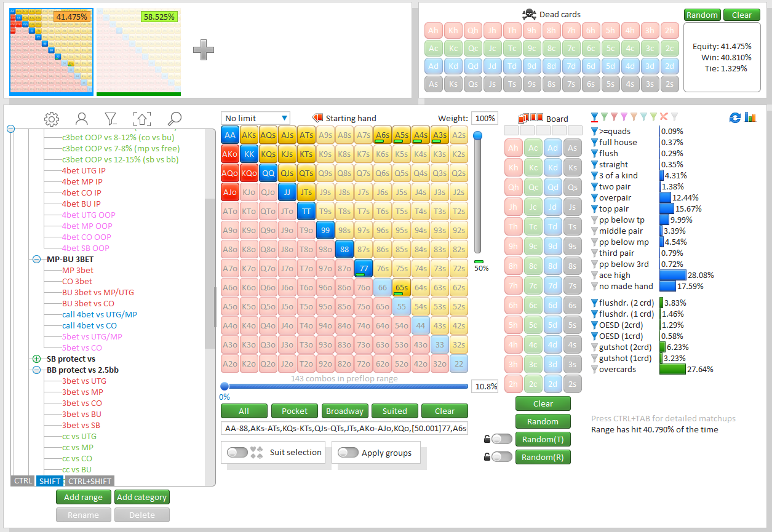Toggle the switch left of Random(R)
Viewport: 772px width, 532px height.
[501, 456]
